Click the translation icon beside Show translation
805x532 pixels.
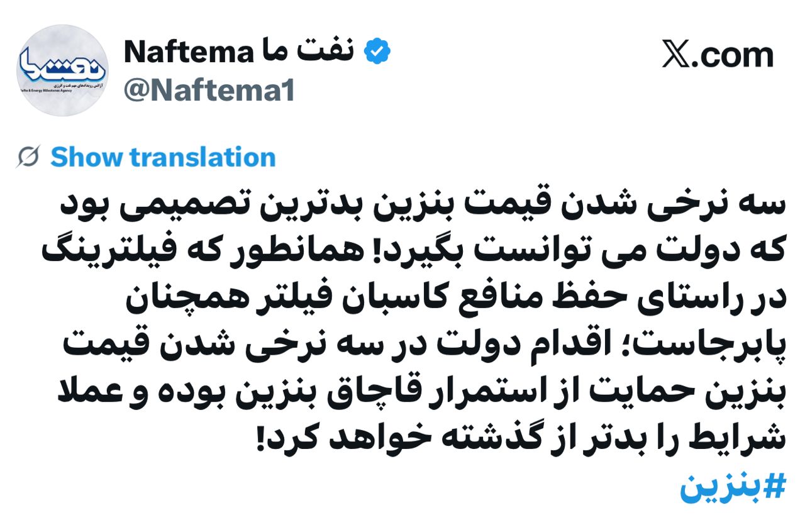tap(28, 157)
